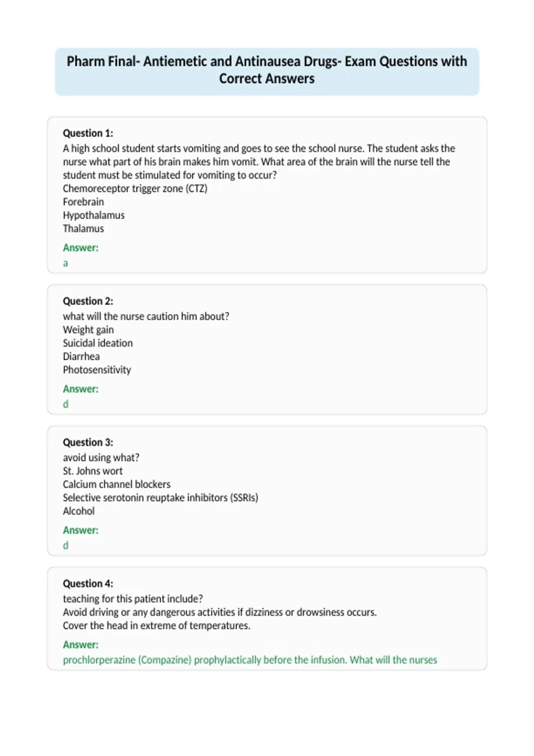Select the Question 1 heading

[88, 133]
